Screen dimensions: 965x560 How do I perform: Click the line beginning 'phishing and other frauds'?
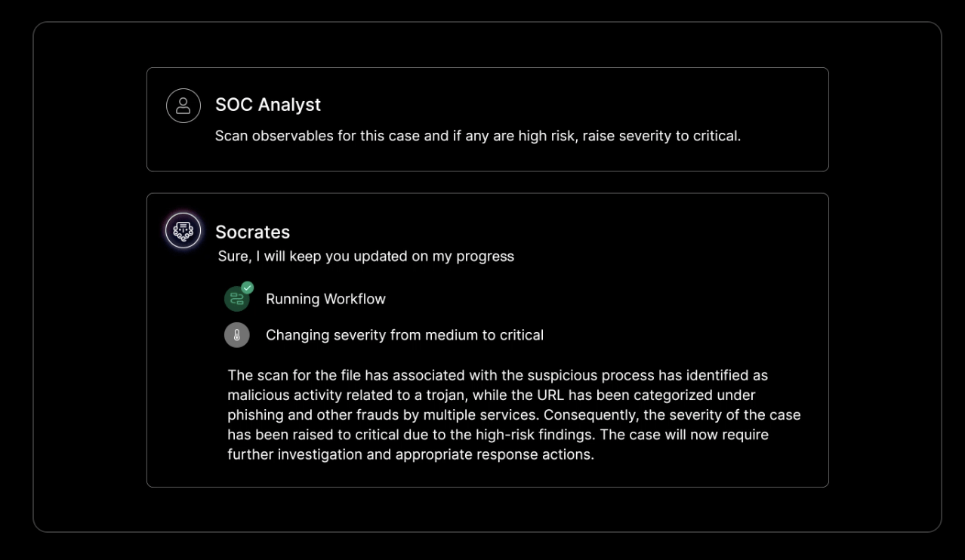coord(513,415)
